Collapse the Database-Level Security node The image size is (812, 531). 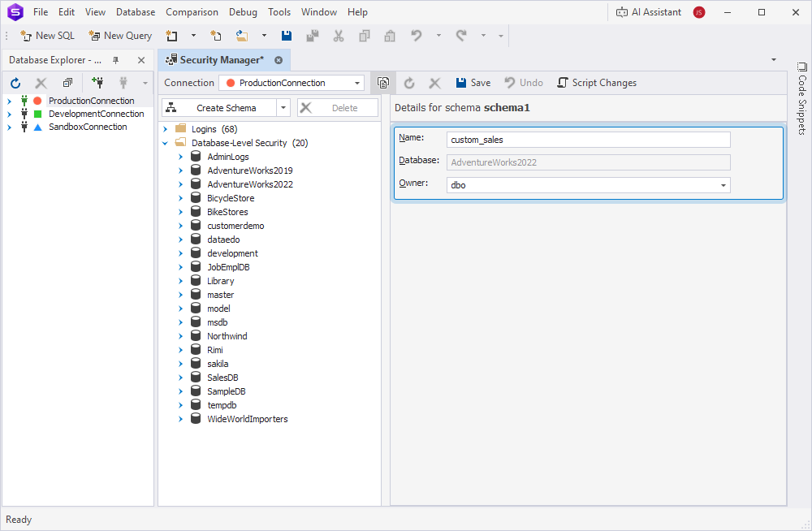[x=166, y=143]
